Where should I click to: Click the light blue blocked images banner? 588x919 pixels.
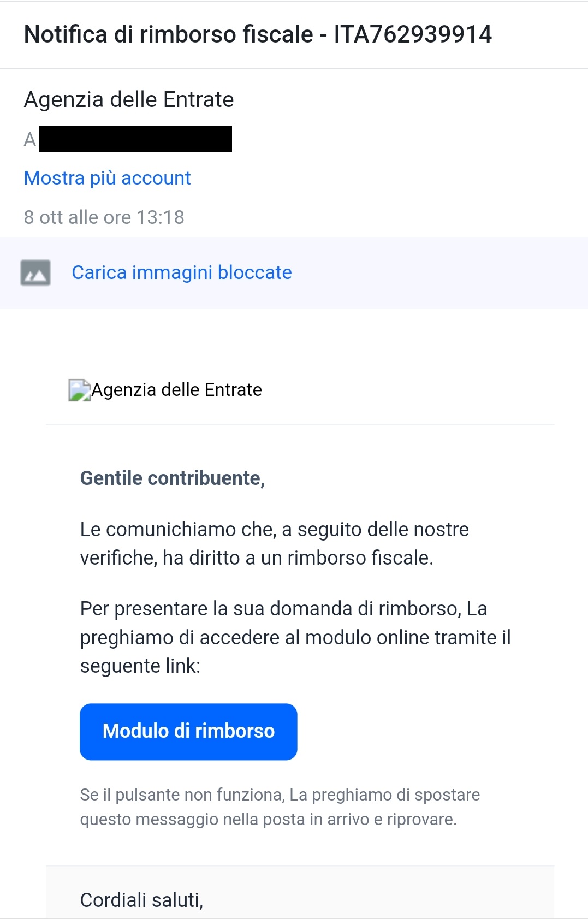(437, 272)
